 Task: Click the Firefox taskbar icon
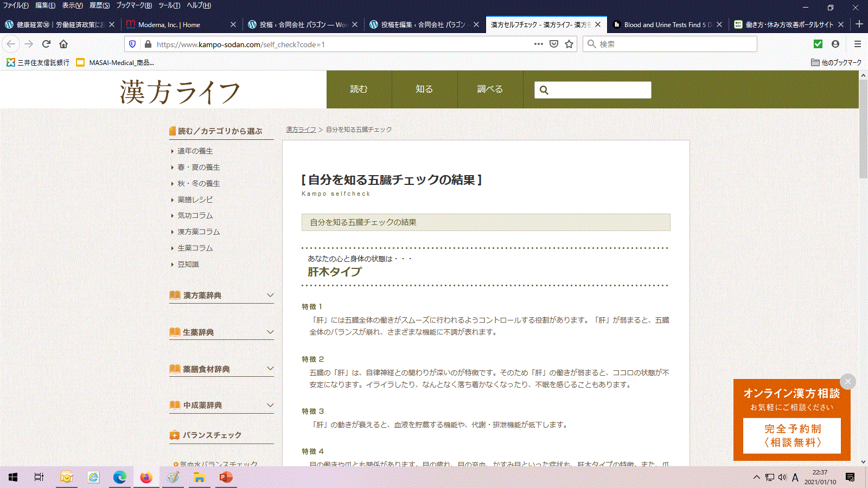pos(146,477)
